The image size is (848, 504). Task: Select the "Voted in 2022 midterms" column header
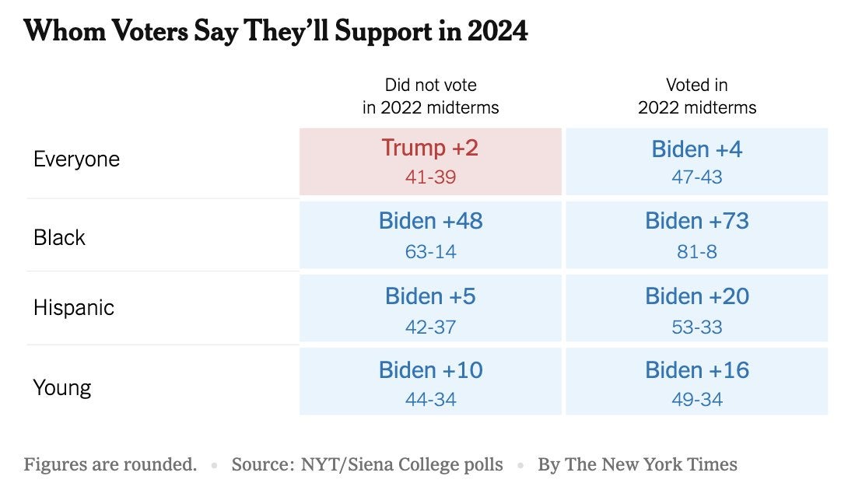[x=697, y=96]
